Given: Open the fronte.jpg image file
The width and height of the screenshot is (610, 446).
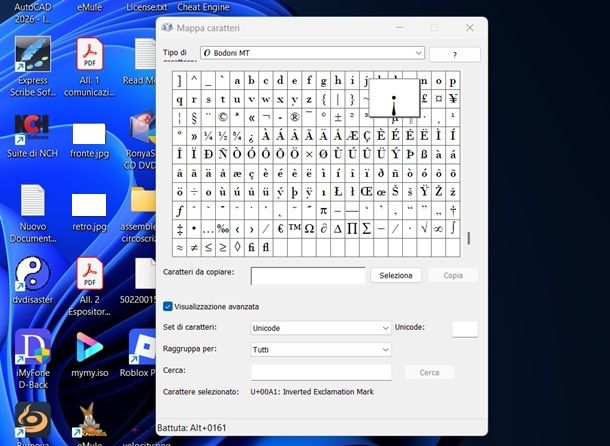Looking at the screenshot, I should pyautogui.click(x=89, y=133).
